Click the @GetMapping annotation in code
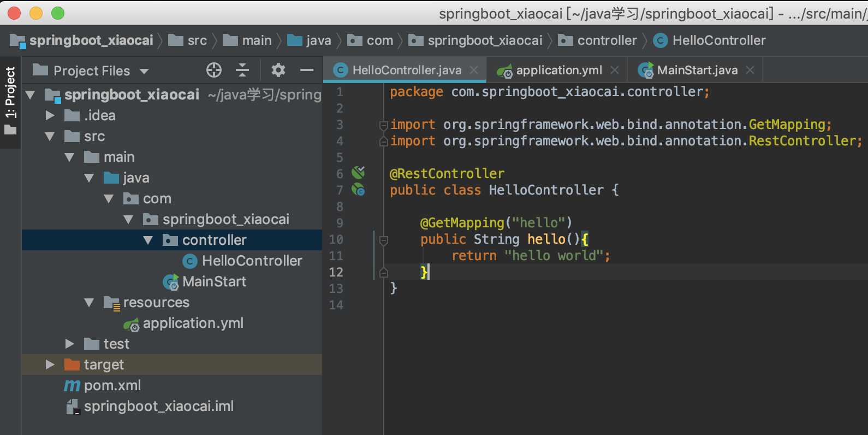The width and height of the screenshot is (868, 435). pyautogui.click(x=462, y=223)
